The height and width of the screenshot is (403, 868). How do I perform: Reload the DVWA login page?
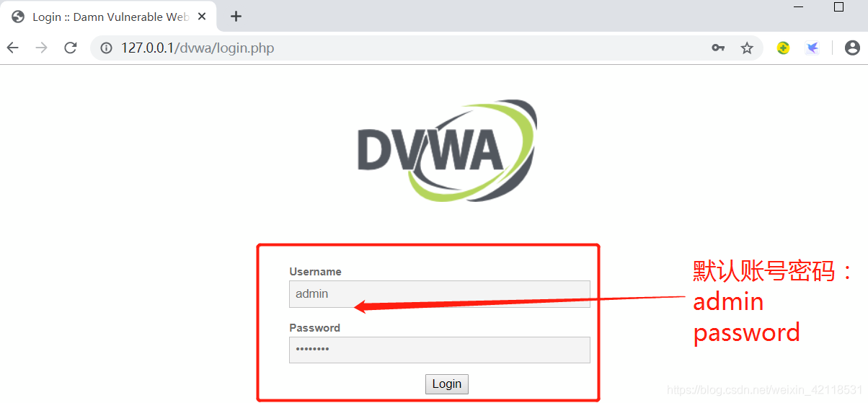(71, 48)
